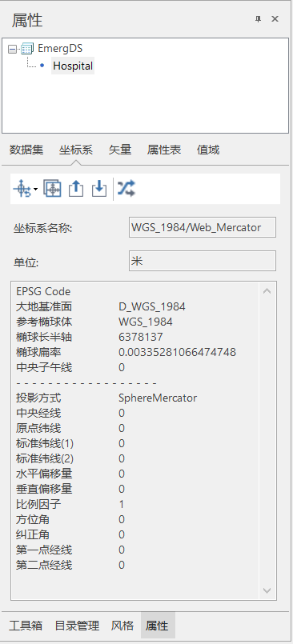
Task: Open the 属性表 tab
Action: [x=164, y=150]
